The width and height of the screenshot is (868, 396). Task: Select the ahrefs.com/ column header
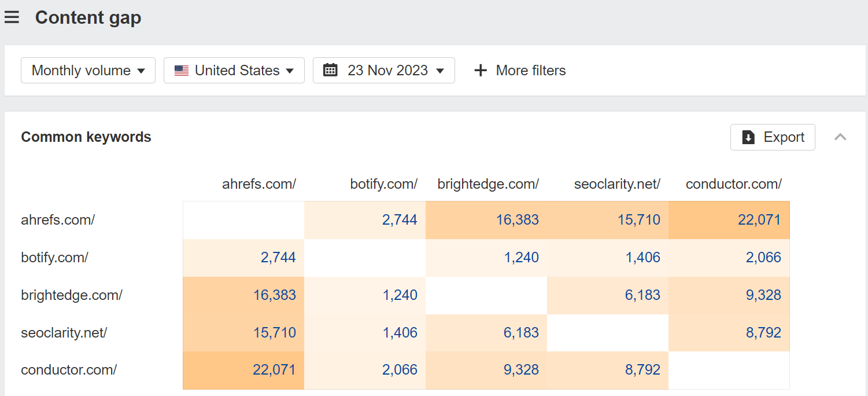258,184
